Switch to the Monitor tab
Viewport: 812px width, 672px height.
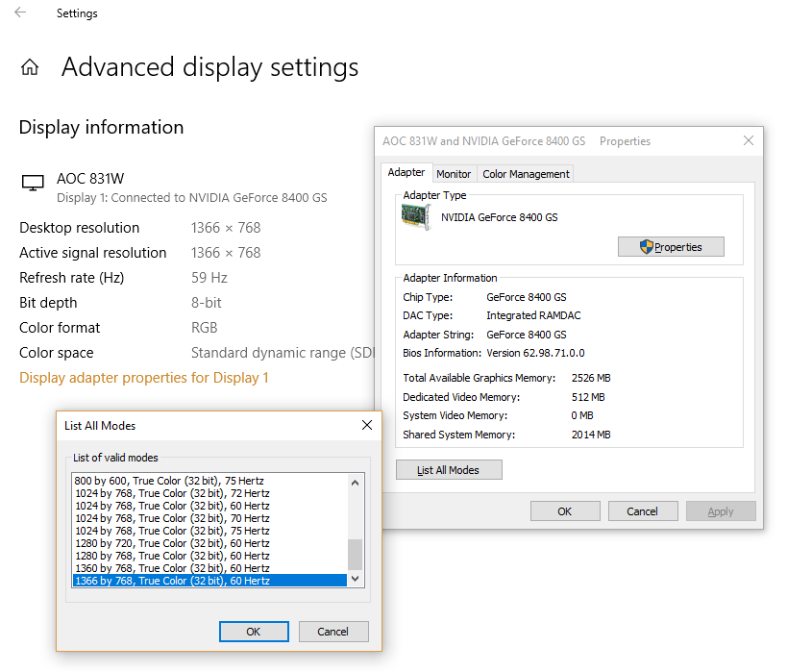point(454,174)
